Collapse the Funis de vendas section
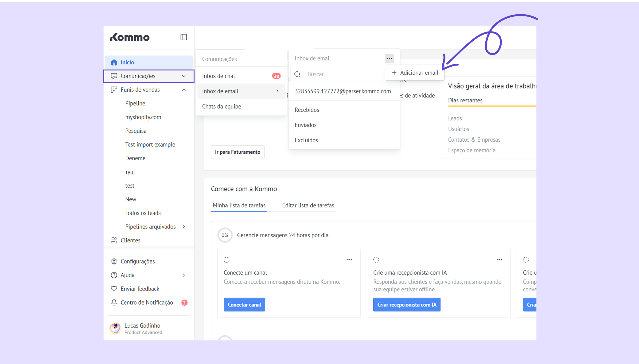This screenshot has height=364, width=639. coord(184,90)
